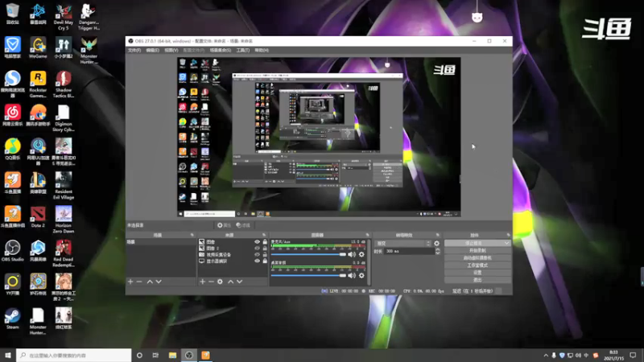Click Windows taskbar search box

coord(74,355)
